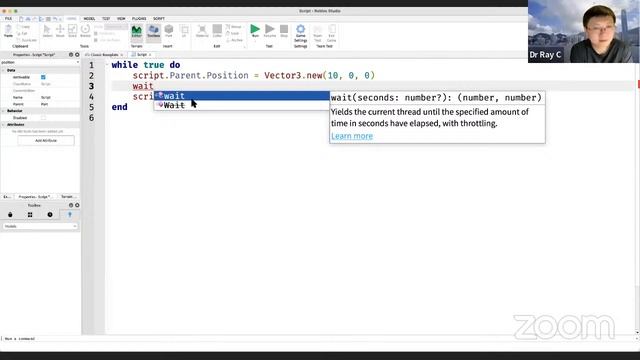Collapse the Data section in Properties
640x360 pixels.
pos(3,70)
